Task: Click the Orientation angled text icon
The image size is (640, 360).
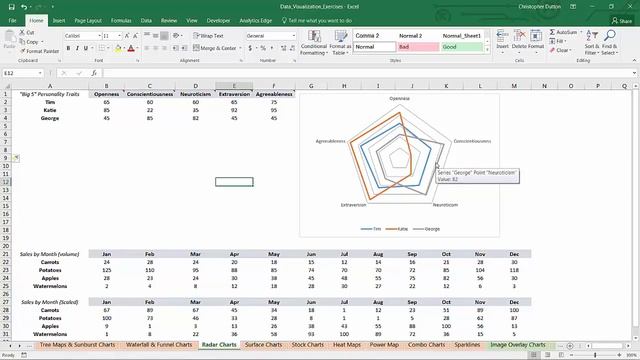Action: click(176, 36)
